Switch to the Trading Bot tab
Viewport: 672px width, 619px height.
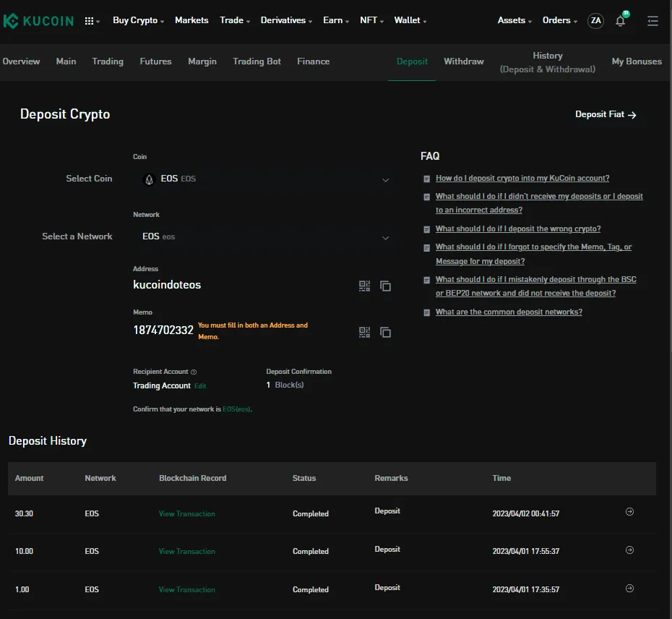point(257,61)
